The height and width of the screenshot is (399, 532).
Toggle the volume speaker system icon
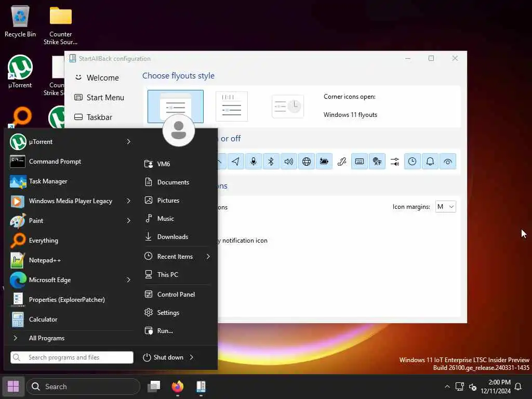point(289,162)
